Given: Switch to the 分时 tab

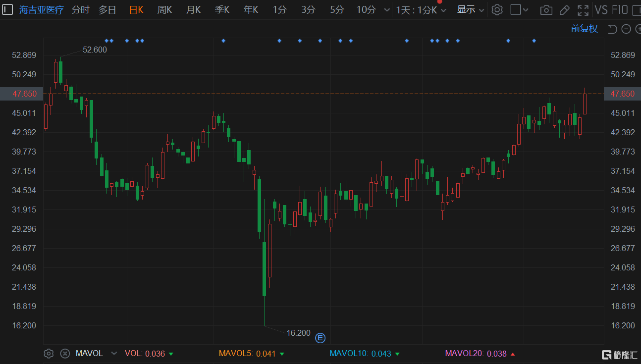Looking at the screenshot, I should 81,10.
